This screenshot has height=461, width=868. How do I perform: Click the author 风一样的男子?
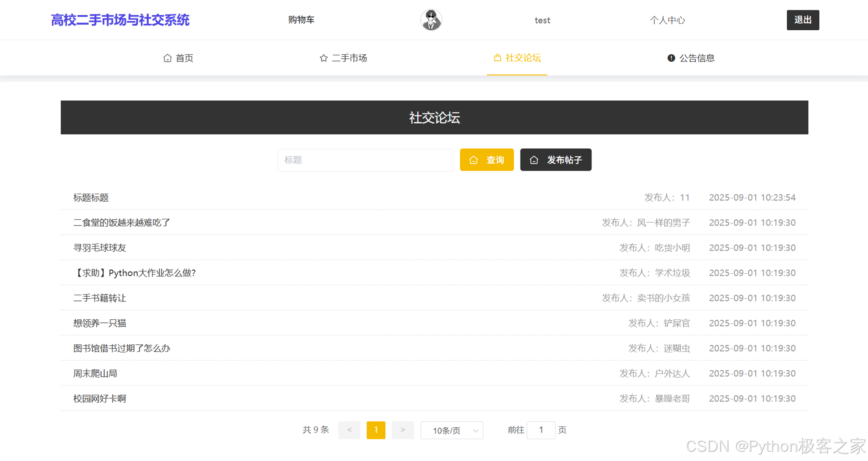(x=664, y=222)
